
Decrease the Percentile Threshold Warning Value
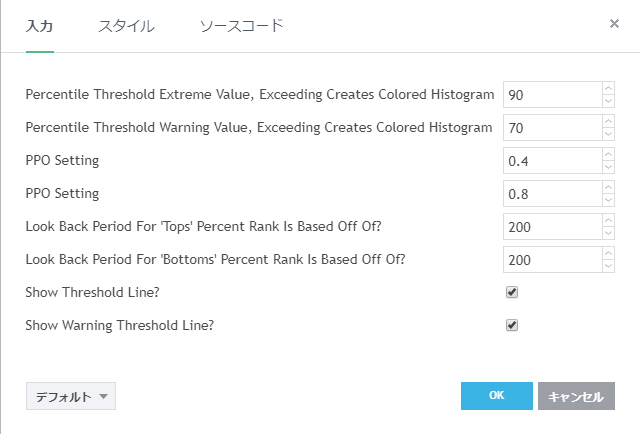[x=608, y=134]
